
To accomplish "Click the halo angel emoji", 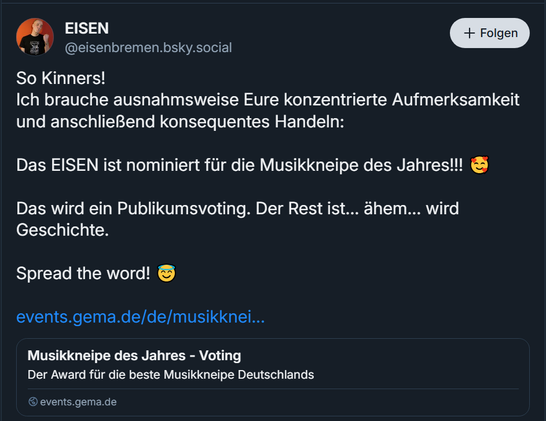I will [x=166, y=273].
